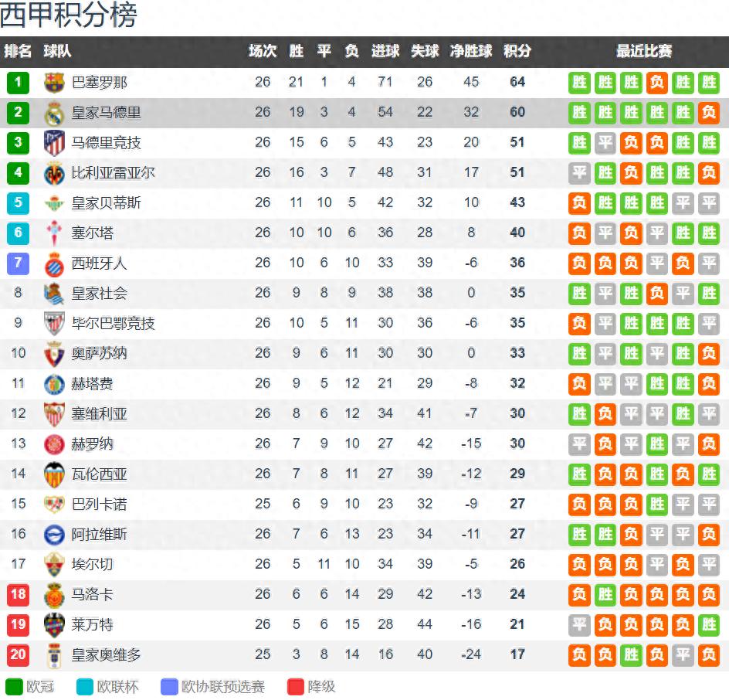Click the red 降级 legend swatch

click(296, 687)
